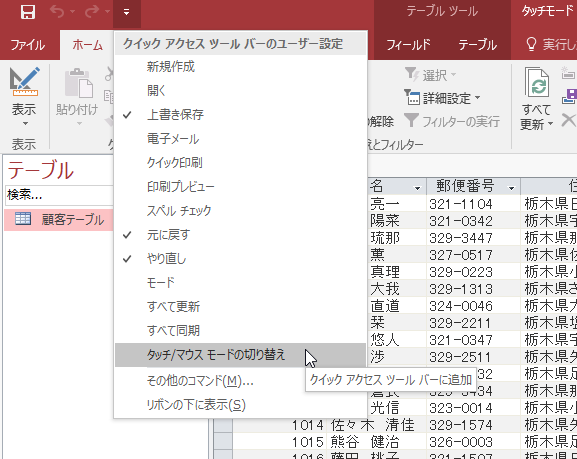Switch to the ホーム ribbon tab
Viewport: 577px width, 459px height.
[x=87, y=45]
